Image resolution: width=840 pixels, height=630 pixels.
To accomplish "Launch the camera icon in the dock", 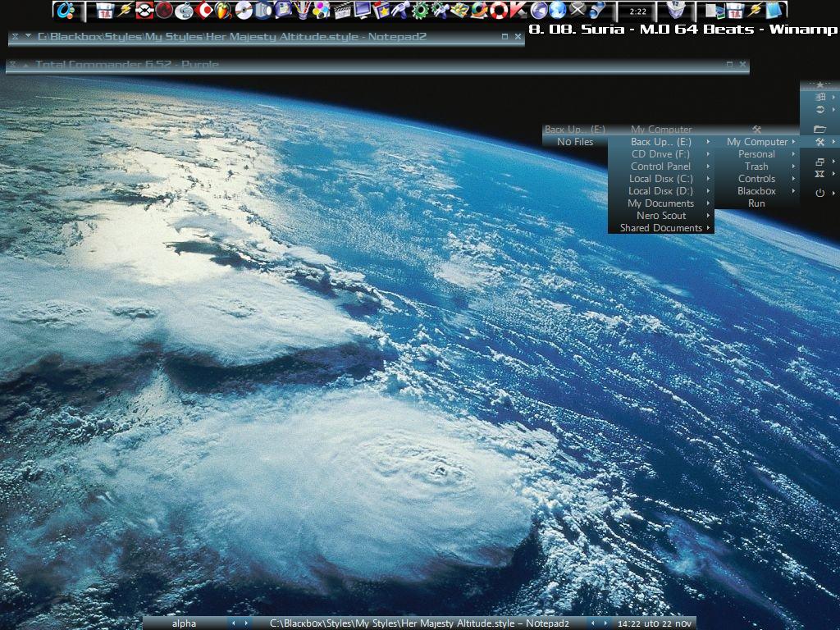I will (263, 10).
